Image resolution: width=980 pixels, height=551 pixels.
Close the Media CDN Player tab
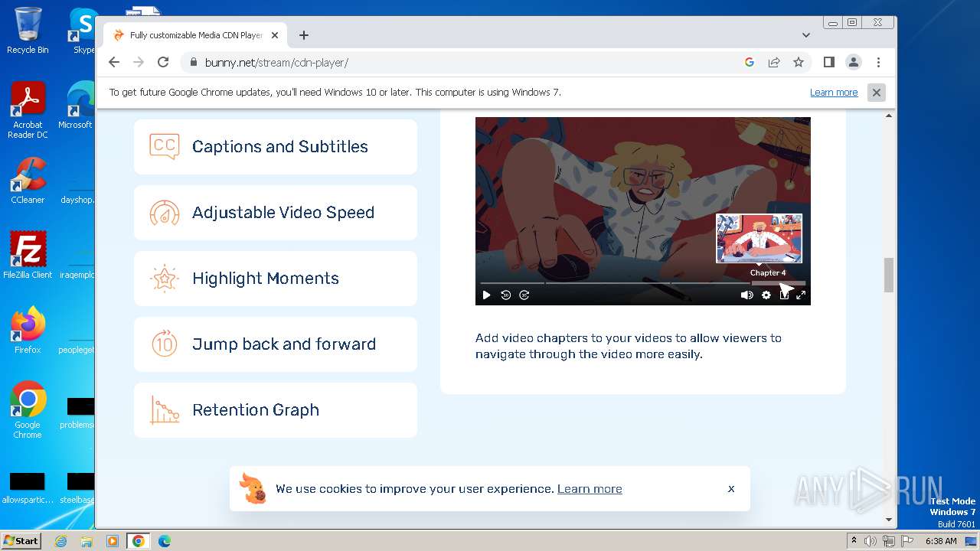click(x=275, y=35)
